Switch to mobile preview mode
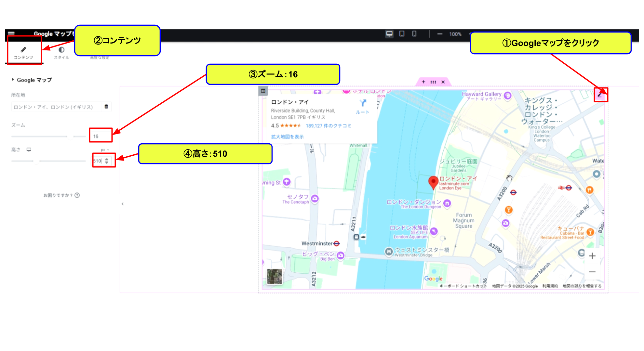 click(414, 34)
